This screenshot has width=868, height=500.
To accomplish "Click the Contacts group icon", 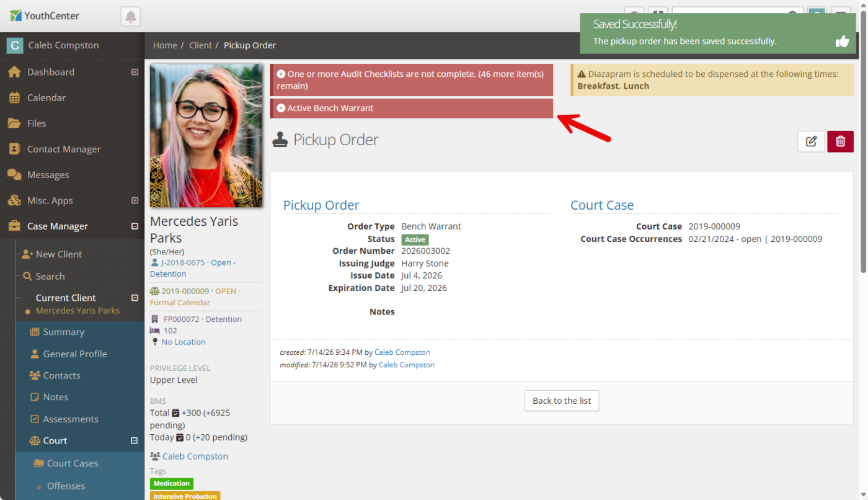I will (x=35, y=375).
